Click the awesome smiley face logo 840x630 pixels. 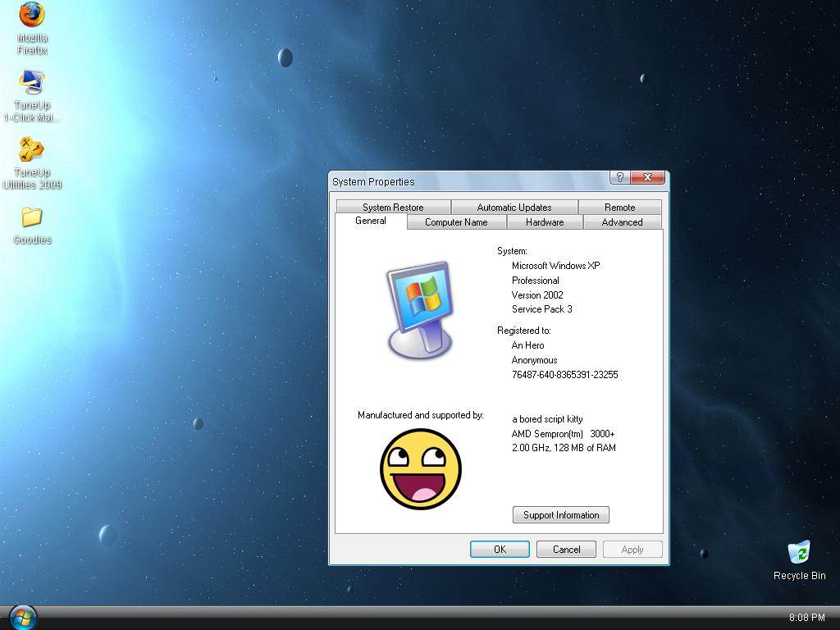click(x=421, y=468)
